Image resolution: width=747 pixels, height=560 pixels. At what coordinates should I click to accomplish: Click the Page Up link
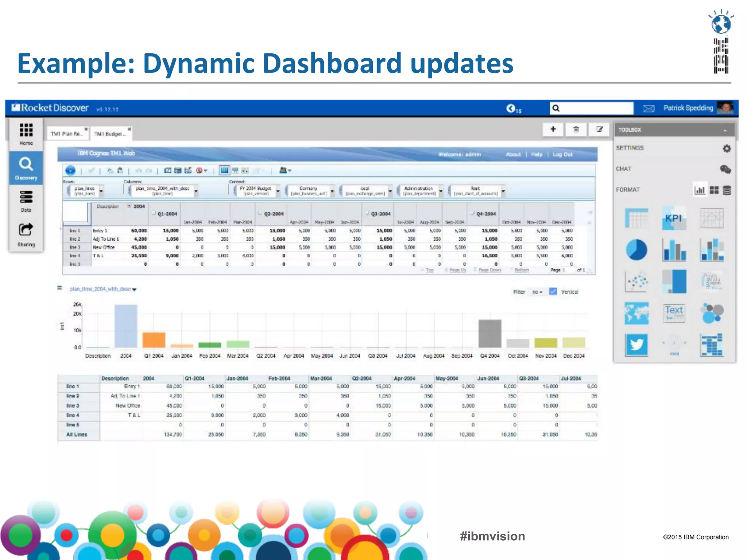457,270
